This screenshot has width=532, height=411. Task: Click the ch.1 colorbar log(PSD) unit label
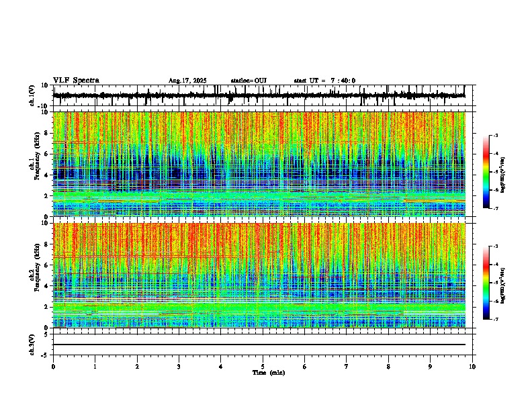[x=503, y=175]
